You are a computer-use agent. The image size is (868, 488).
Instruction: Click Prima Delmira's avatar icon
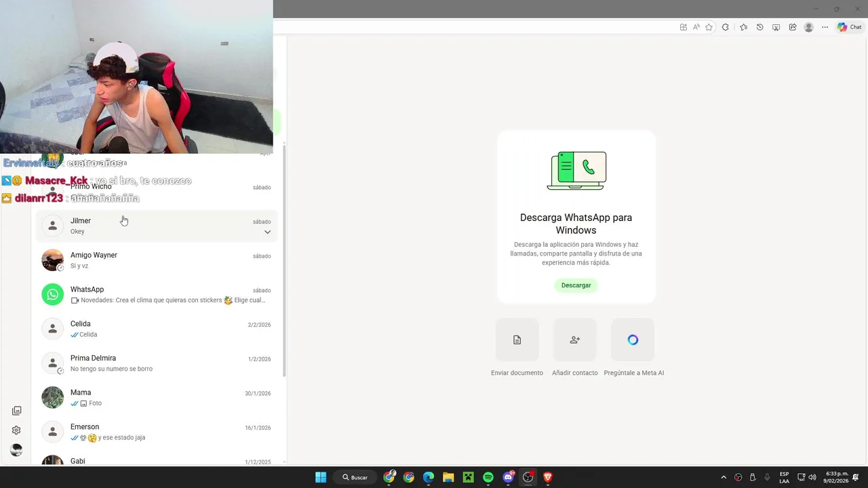coord(52,363)
